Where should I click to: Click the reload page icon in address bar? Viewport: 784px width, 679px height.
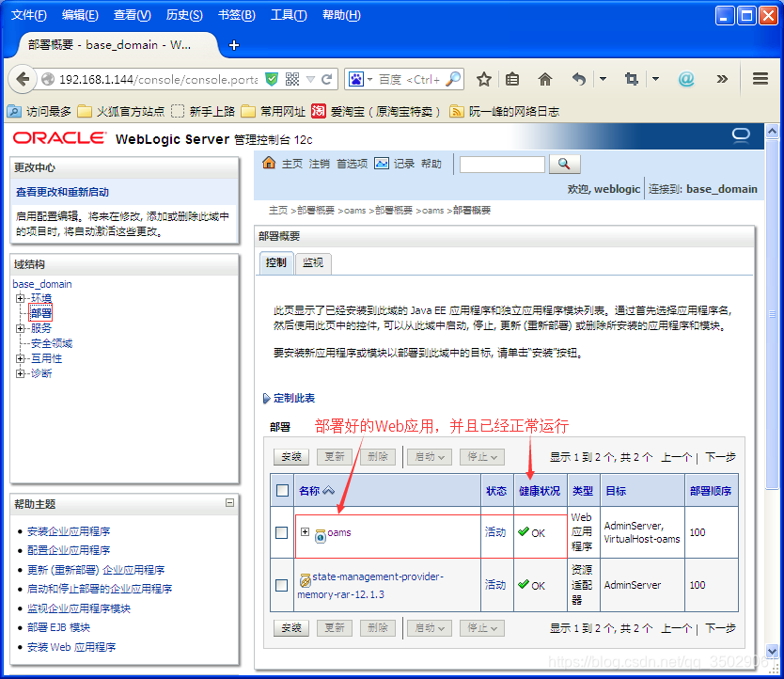click(x=327, y=79)
